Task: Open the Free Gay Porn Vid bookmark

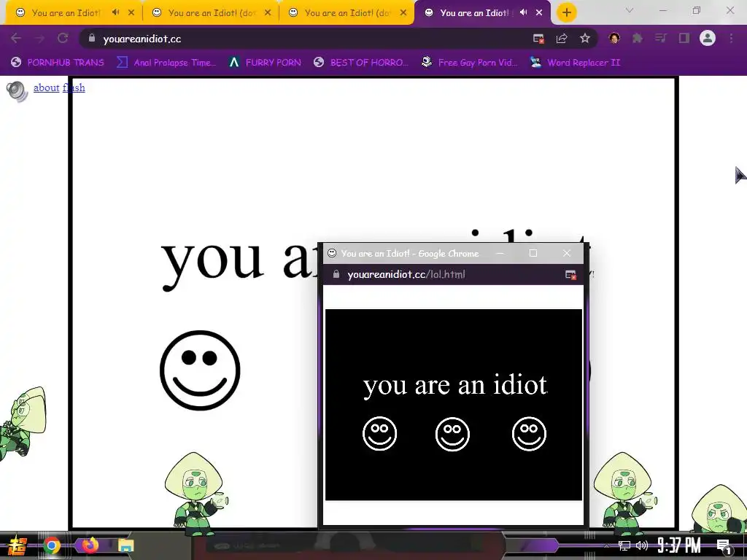Action: [470, 63]
